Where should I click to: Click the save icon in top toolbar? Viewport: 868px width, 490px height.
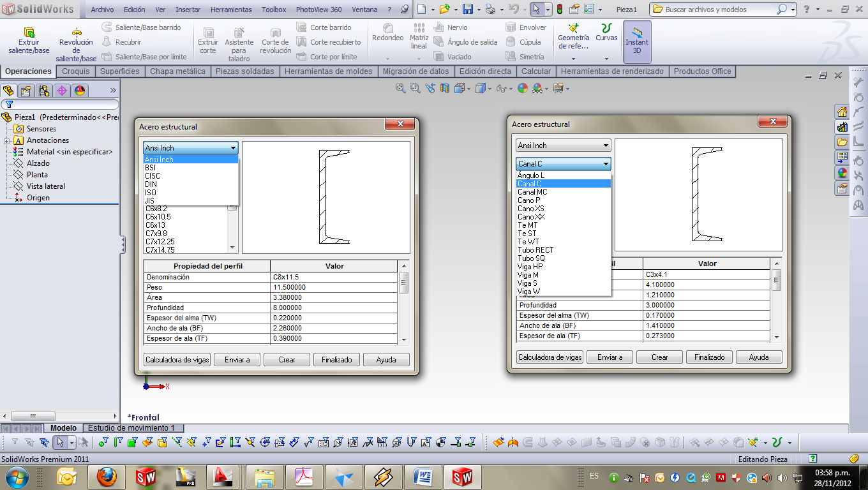468,10
